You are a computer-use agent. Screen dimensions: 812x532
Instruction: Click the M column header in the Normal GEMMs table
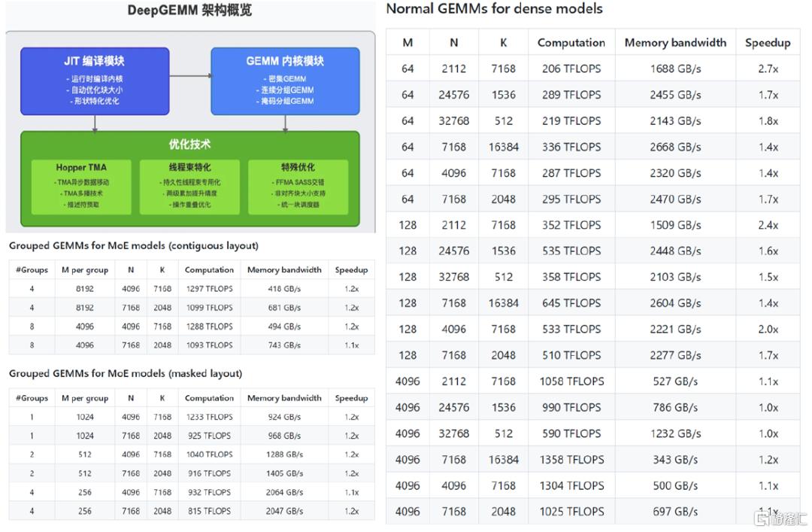408,43
